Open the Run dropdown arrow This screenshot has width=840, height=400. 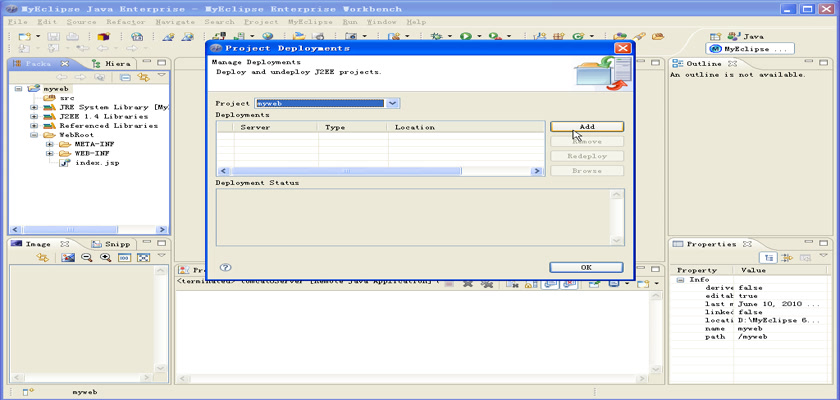point(479,36)
